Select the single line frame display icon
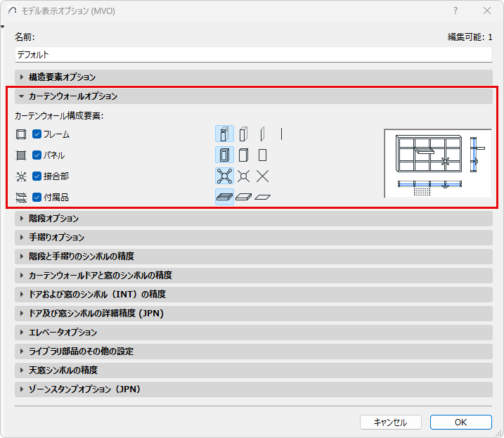The height and width of the screenshot is (438, 504). coord(281,134)
